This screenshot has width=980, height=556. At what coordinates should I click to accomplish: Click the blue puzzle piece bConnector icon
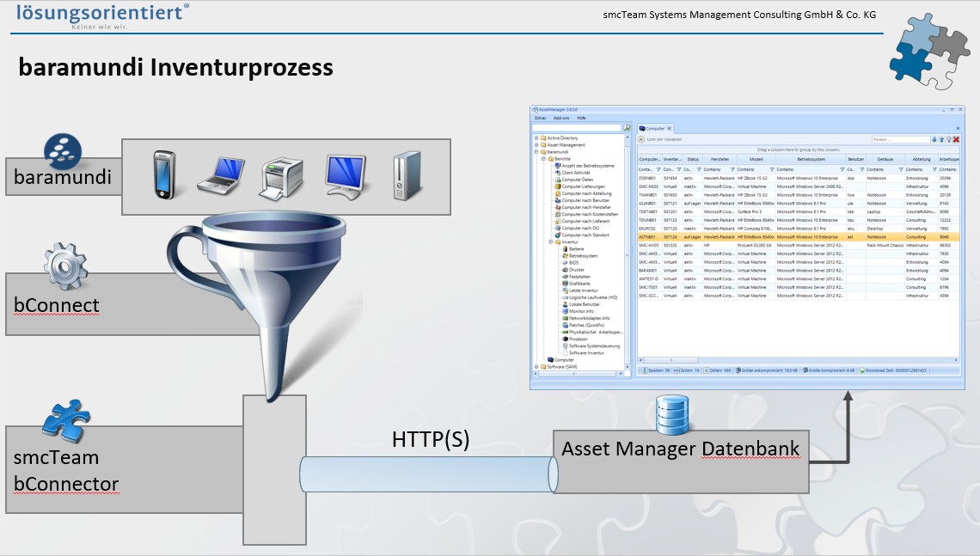click(66, 420)
